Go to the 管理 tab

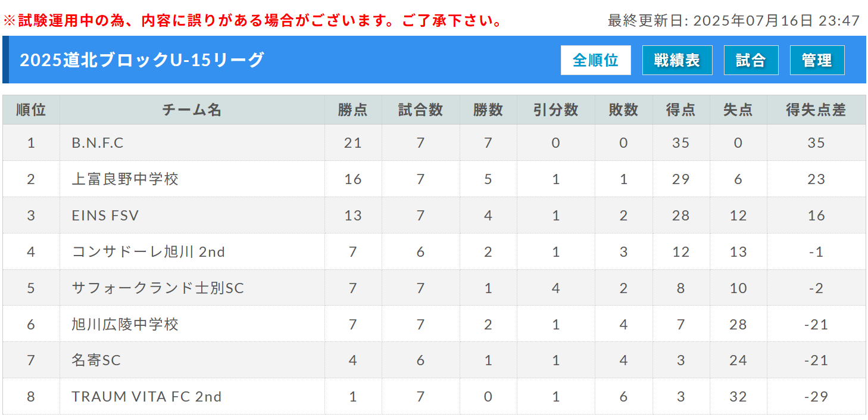[x=817, y=60]
